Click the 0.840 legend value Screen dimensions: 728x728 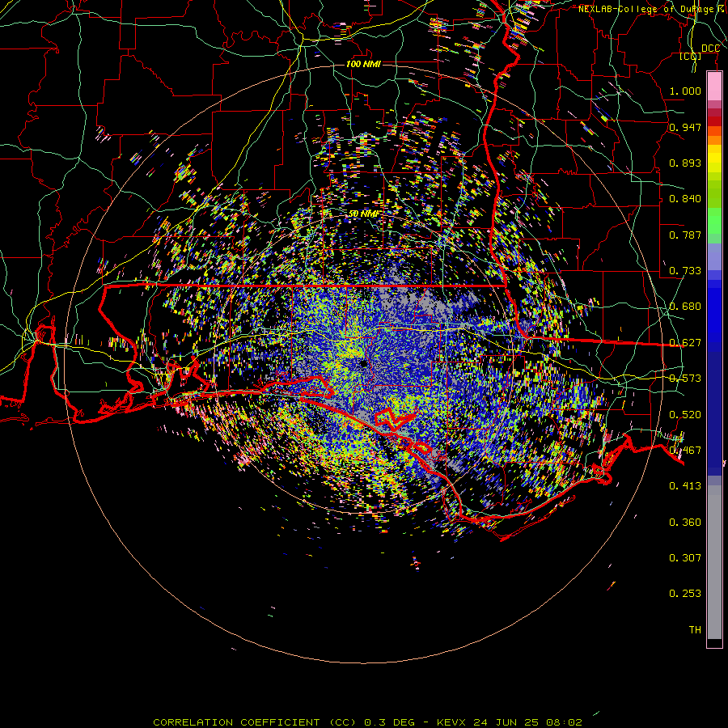(x=685, y=199)
